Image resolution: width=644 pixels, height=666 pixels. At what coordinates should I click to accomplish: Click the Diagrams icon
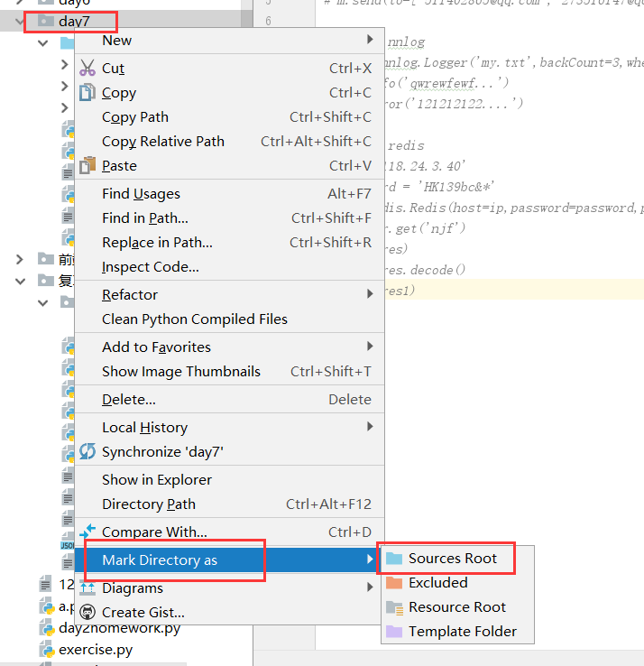pyautogui.click(x=87, y=587)
